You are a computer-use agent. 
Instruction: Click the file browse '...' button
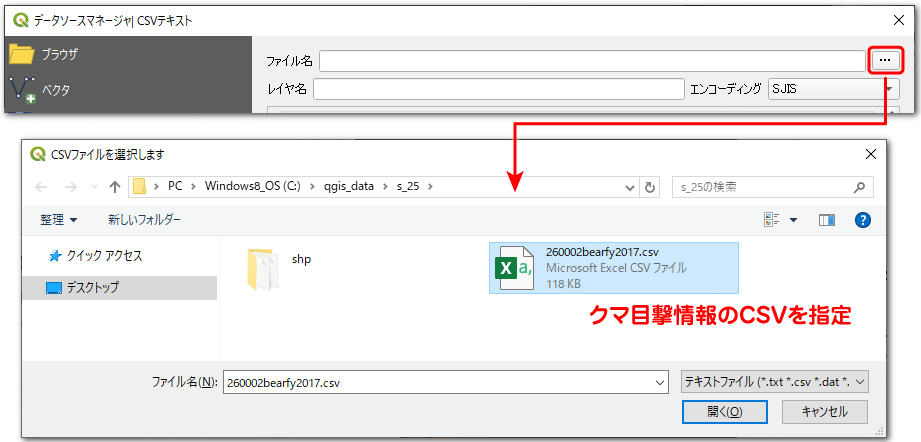pos(885,60)
